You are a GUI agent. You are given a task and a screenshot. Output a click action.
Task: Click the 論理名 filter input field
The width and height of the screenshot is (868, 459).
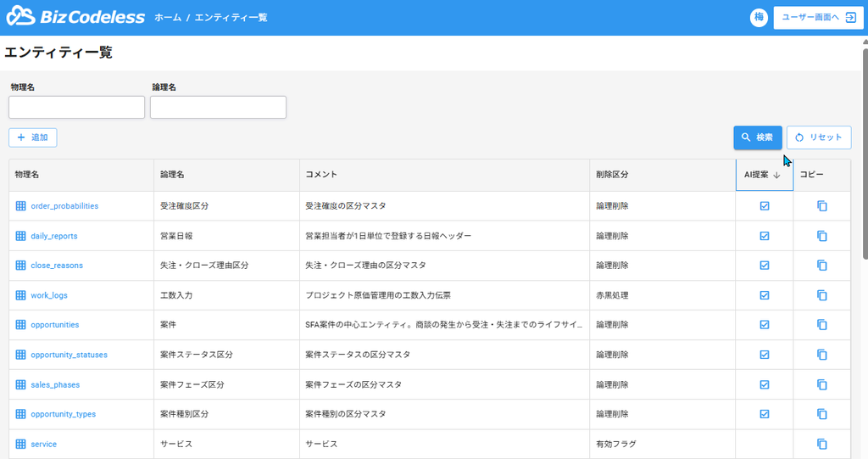click(218, 107)
